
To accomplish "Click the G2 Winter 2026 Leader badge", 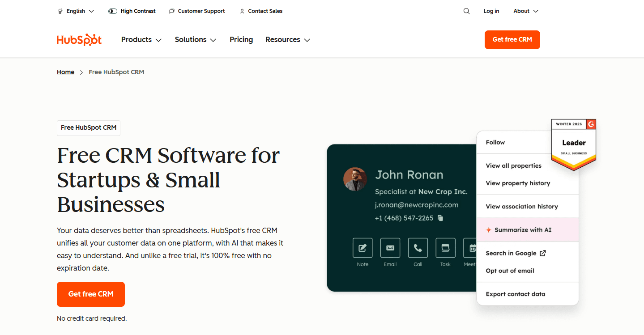I will pyautogui.click(x=574, y=144).
